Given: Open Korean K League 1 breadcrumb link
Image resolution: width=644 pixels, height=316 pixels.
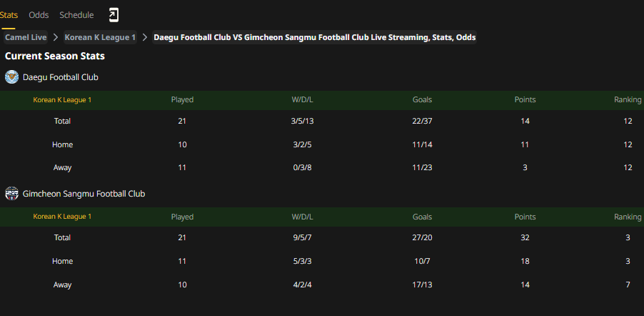Looking at the screenshot, I should point(100,37).
